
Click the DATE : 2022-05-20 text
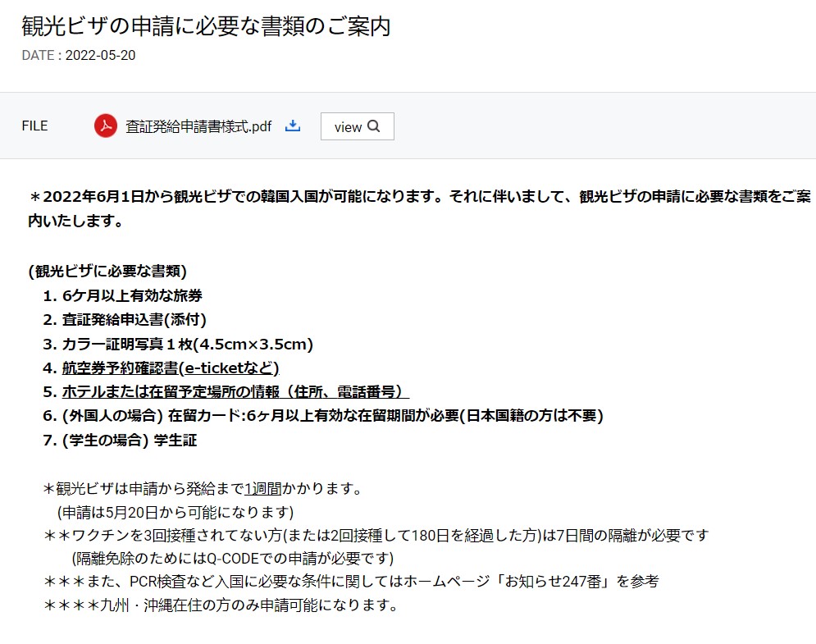[x=79, y=55]
